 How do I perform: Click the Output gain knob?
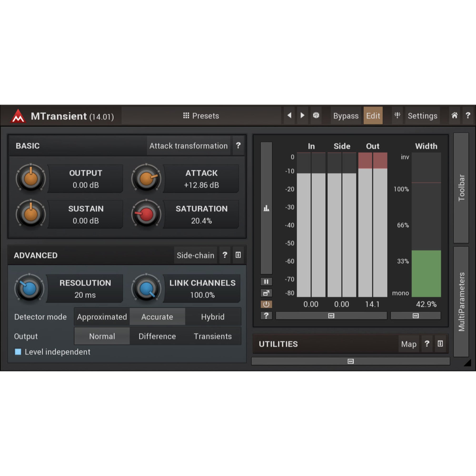(x=31, y=178)
